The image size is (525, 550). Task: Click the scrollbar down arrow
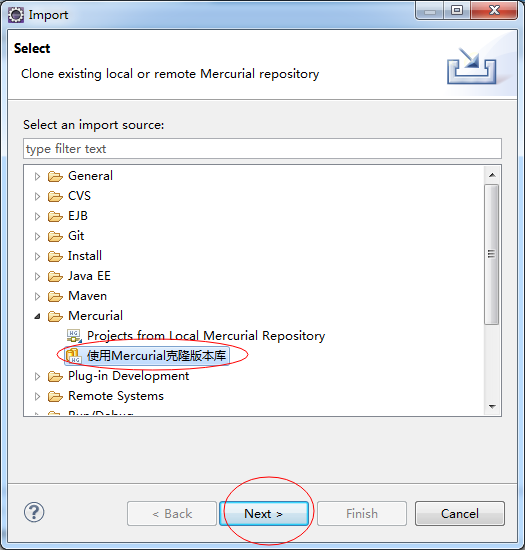pos(492,407)
